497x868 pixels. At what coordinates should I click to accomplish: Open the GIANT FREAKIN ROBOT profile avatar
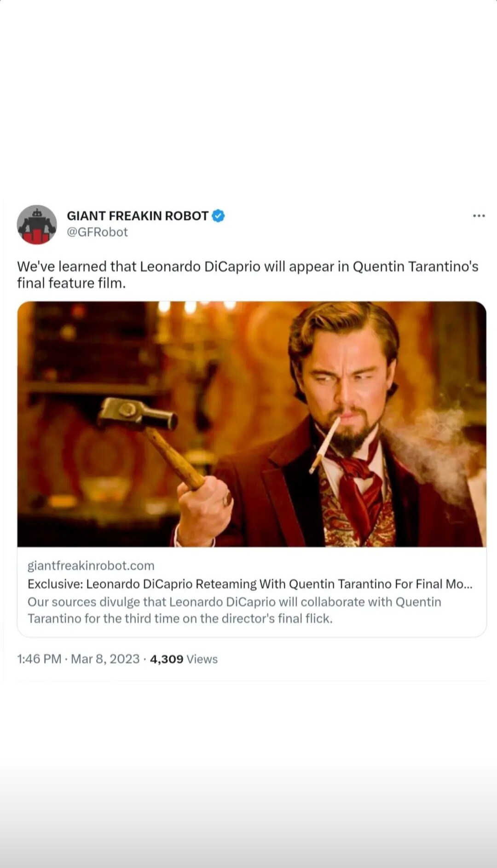(x=37, y=225)
